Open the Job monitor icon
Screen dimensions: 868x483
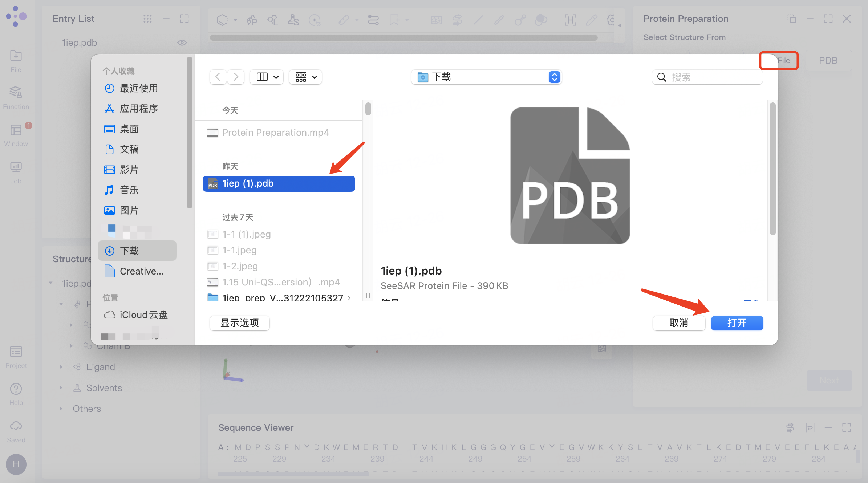[16, 167]
